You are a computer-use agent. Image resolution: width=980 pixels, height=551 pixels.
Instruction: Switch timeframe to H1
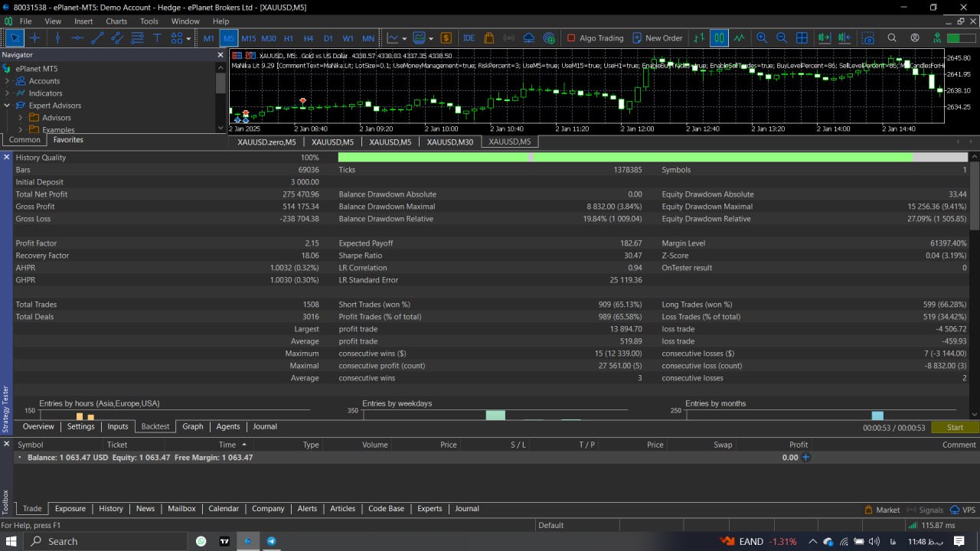point(289,38)
